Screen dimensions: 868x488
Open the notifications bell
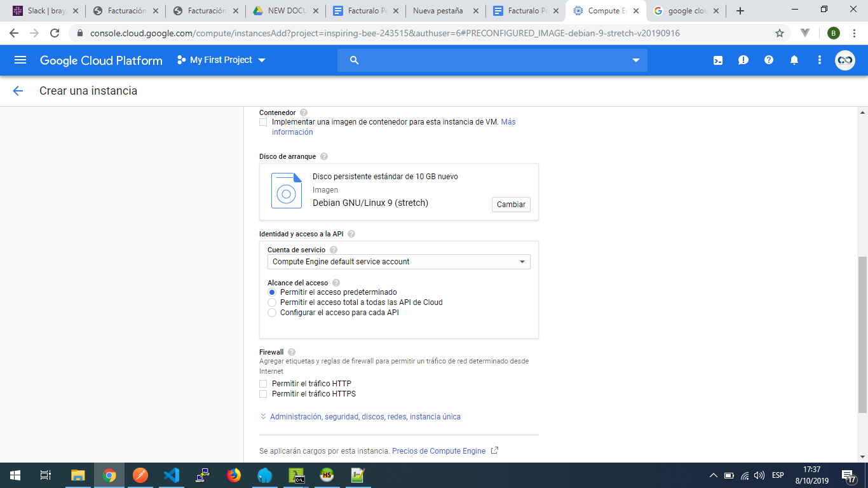click(794, 60)
